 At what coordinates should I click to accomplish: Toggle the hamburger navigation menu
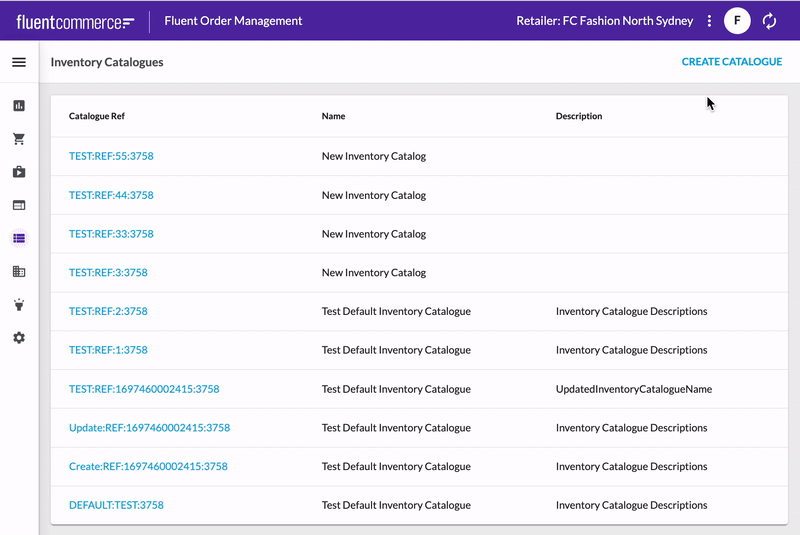pyautogui.click(x=19, y=62)
